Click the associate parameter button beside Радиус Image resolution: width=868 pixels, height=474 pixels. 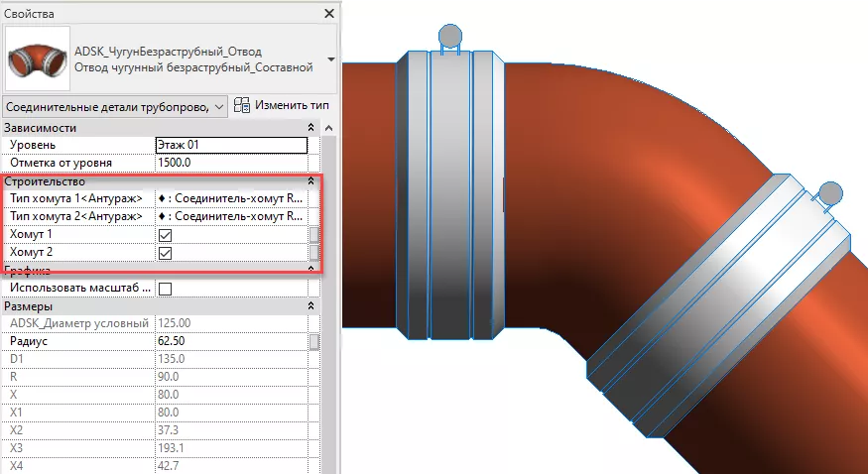tap(314, 342)
